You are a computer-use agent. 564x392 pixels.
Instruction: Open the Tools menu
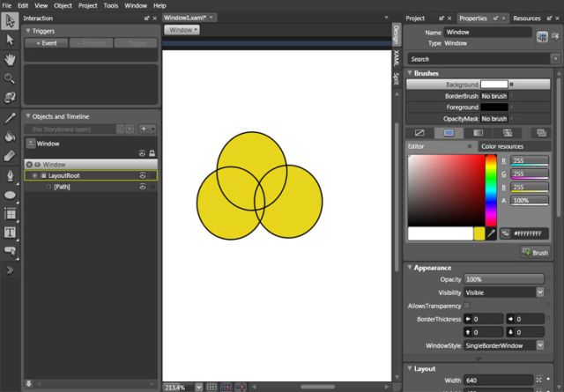coord(111,6)
